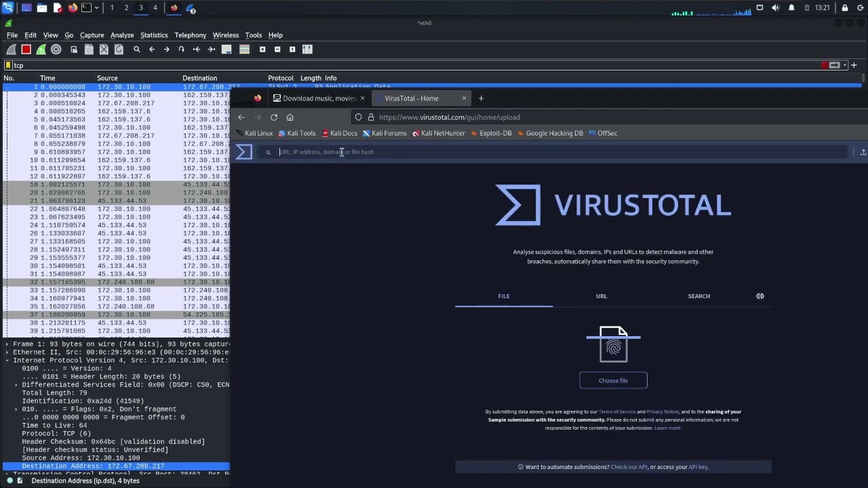This screenshot has width=868, height=488.
Task: Open Wireshark capture options gear
Action: [56, 49]
